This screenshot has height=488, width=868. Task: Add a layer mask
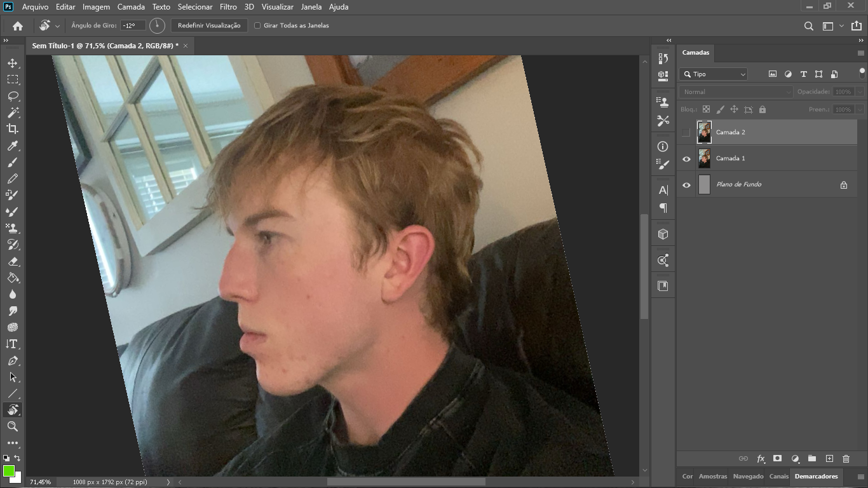tap(777, 459)
